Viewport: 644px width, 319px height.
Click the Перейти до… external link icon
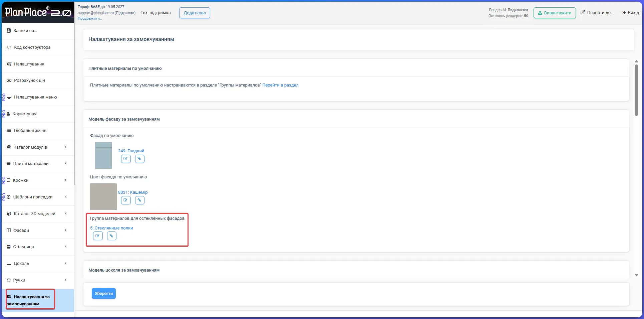pyautogui.click(x=583, y=13)
